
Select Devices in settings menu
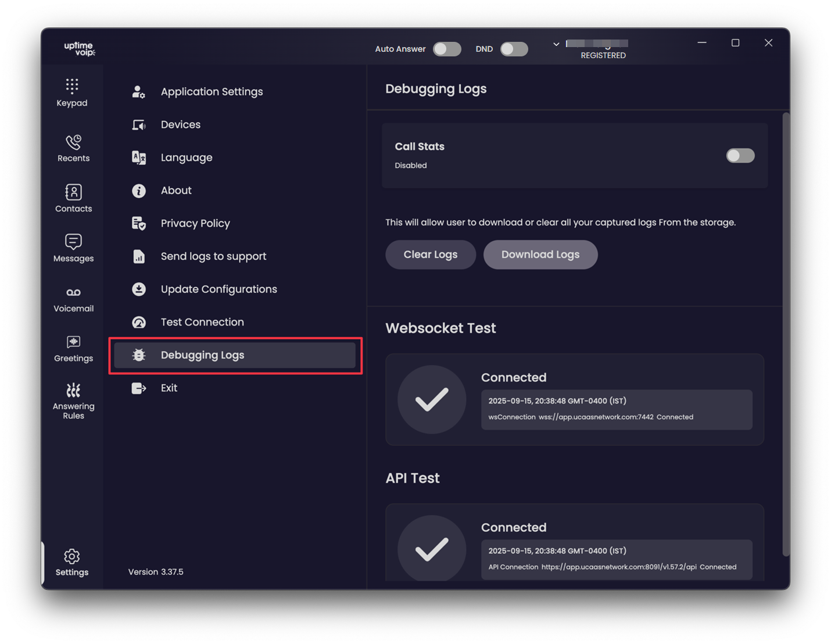[180, 125]
